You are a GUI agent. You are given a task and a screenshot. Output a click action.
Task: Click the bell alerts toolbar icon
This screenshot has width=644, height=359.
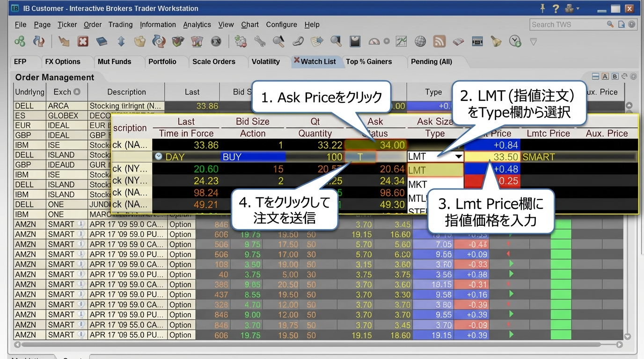pyautogui.click(x=496, y=42)
